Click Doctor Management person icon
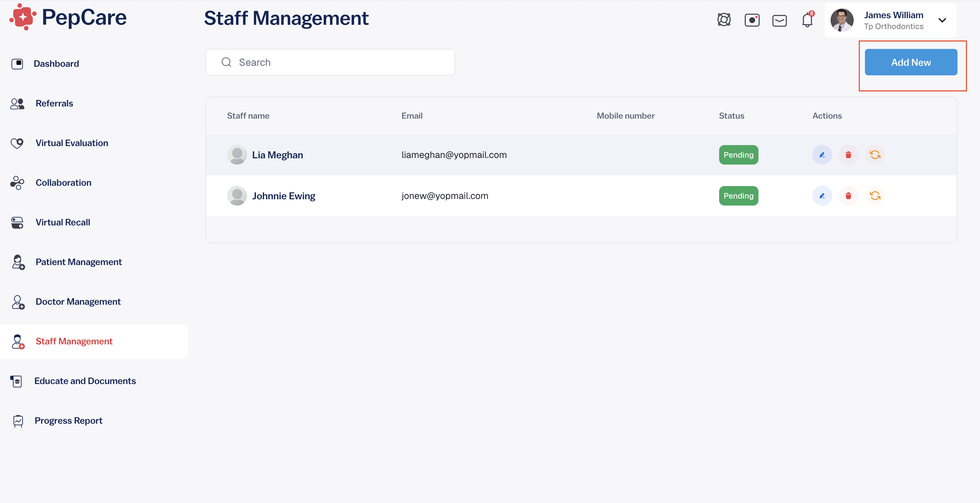This screenshot has height=503, width=980. tap(18, 302)
